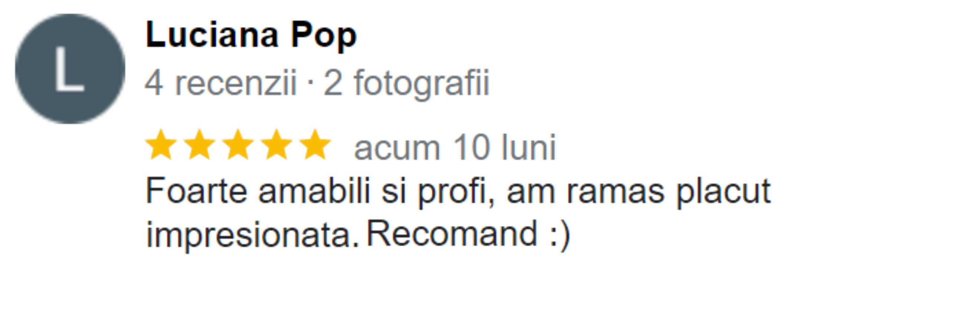Viewport: 980px width, 309px height.
Task: Choose the fourth yellow rating star
Action: tap(277, 144)
